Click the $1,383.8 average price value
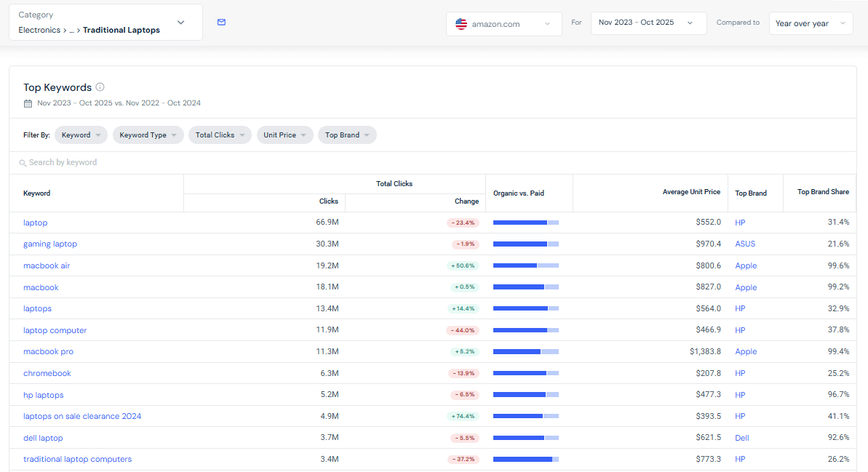The width and height of the screenshot is (868, 472). [705, 351]
